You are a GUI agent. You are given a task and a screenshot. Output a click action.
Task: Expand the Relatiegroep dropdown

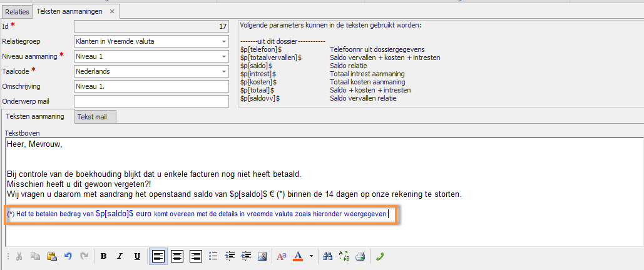pos(224,42)
